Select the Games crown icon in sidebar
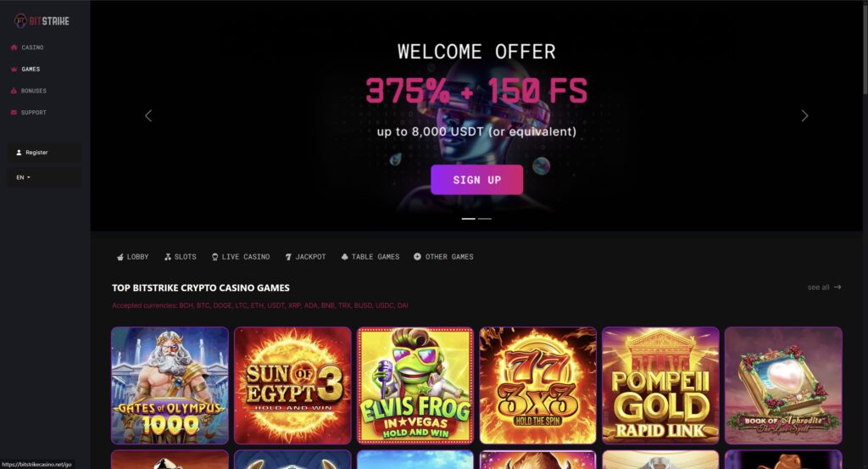 [x=14, y=70]
